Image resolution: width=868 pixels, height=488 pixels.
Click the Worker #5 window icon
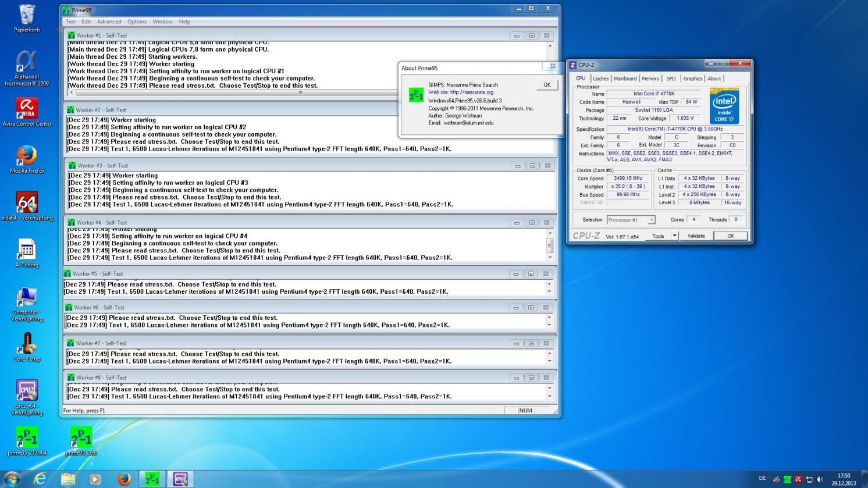tap(67, 273)
